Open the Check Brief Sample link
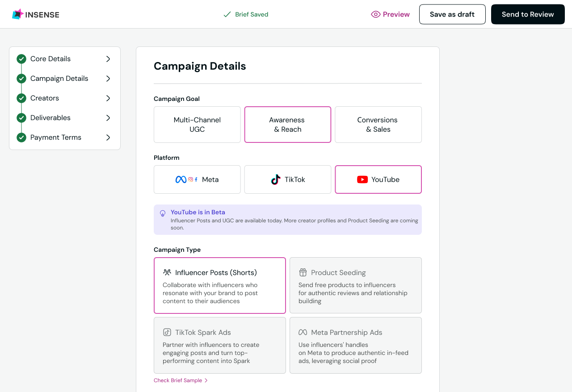 (181, 380)
